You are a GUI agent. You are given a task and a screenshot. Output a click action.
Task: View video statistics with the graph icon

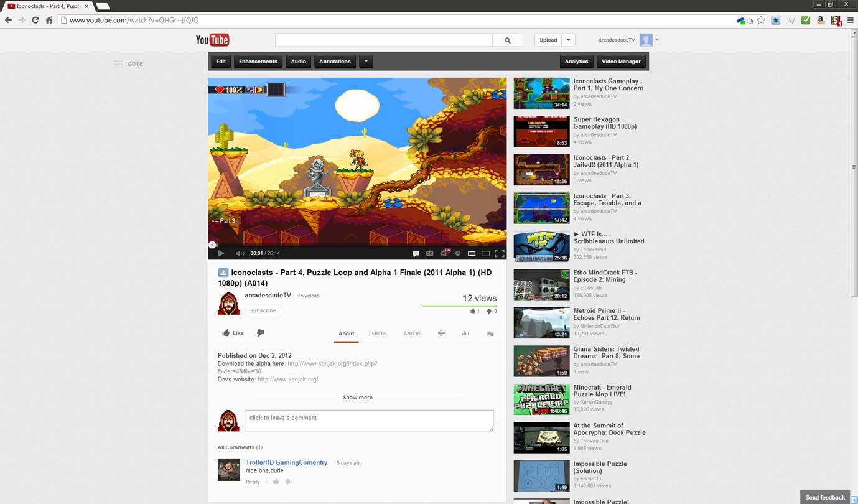click(465, 333)
